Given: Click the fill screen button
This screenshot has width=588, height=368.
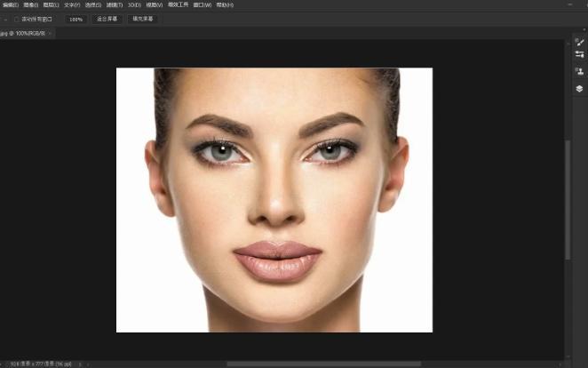Looking at the screenshot, I should tap(142, 19).
